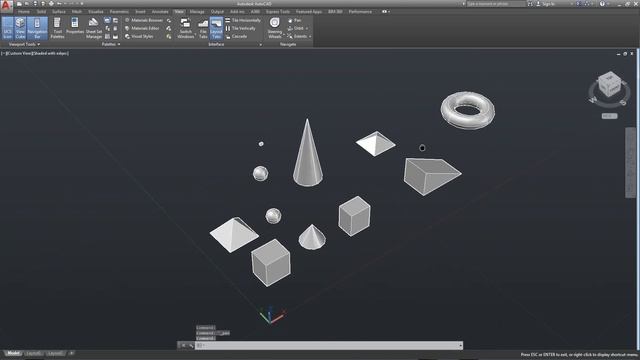Viewport: 640px width, 360px height.
Task: Open the Performance ribbon tab
Action: (x=360, y=11)
